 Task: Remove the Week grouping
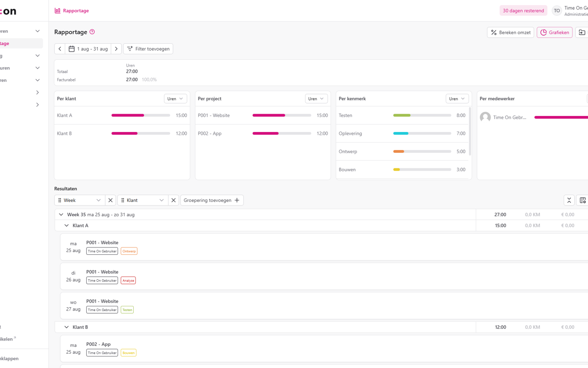point(110,200)
